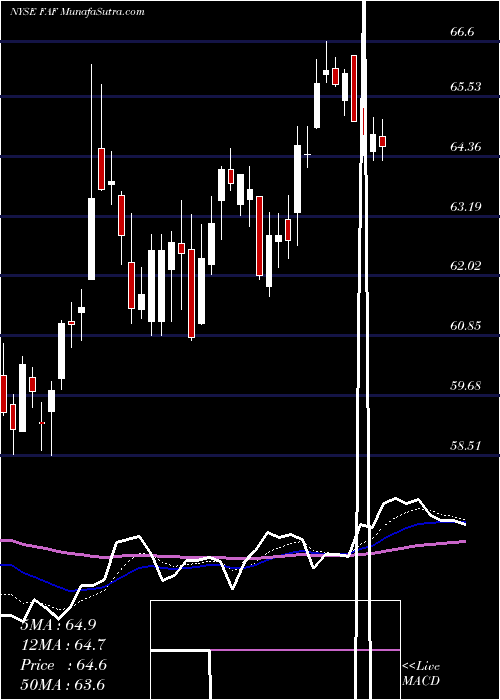The width and height of the screenshot is (500, 700).
Task: Click the 58.51 price axis label
Action: point(466,445)
